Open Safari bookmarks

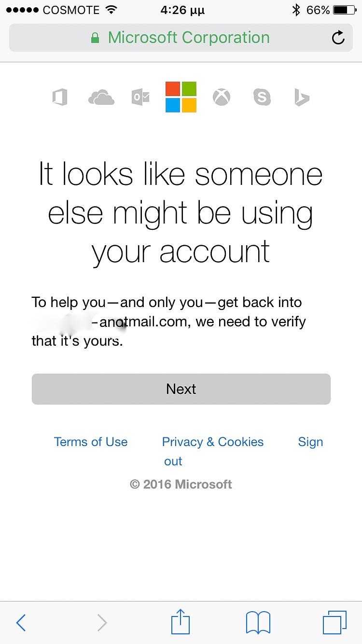point(258,623)
